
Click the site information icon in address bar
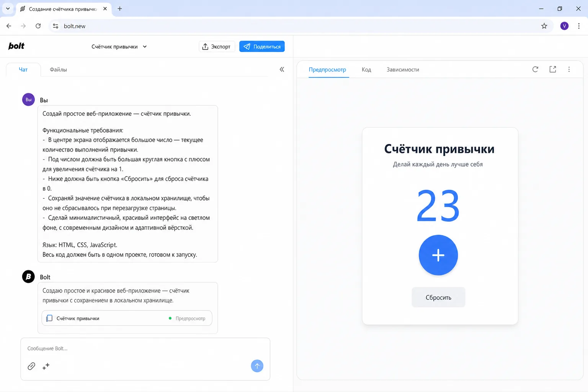click(56, 26)
